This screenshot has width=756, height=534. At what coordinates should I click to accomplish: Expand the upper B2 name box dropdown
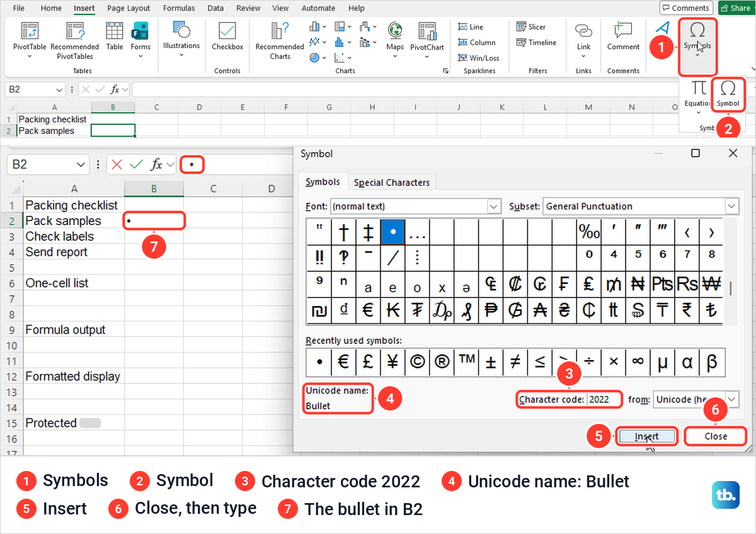coord(59,90)
